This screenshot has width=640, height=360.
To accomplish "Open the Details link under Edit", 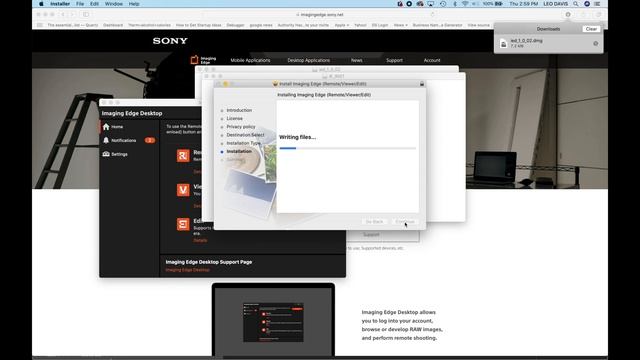I will (200, 240).
